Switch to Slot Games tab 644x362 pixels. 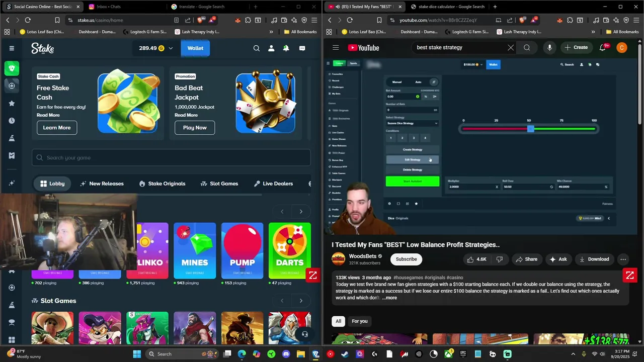[219, 184]
